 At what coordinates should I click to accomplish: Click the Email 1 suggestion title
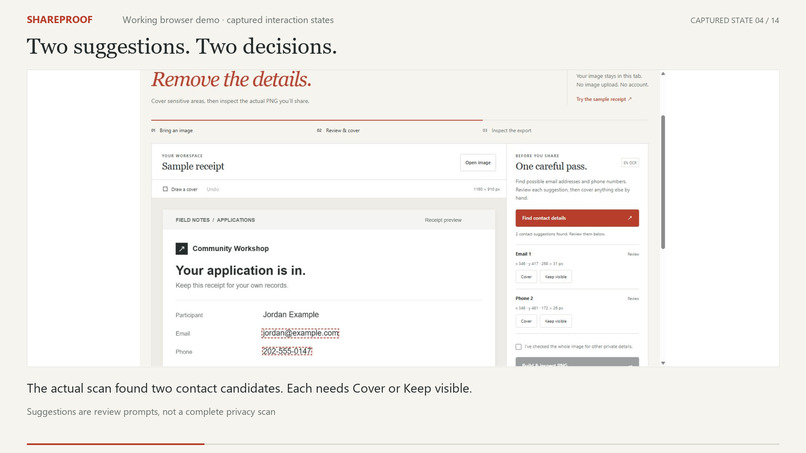click(x=523, y=254)
